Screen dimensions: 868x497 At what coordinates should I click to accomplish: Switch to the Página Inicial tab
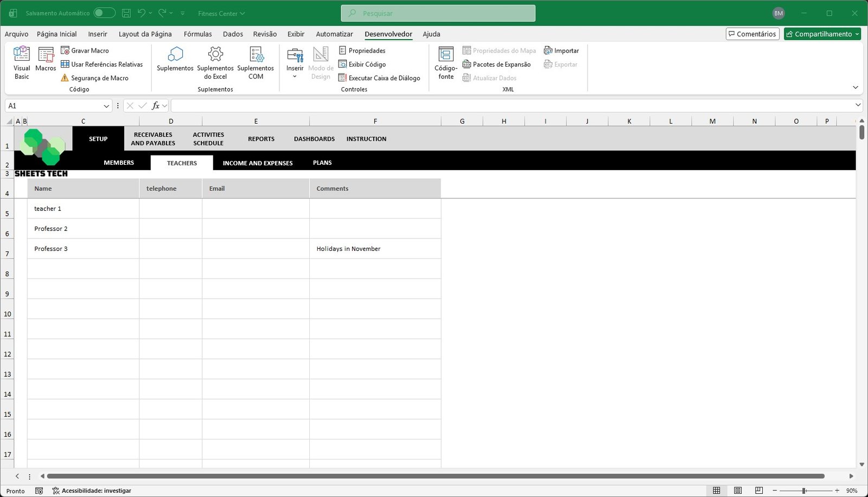56,34
